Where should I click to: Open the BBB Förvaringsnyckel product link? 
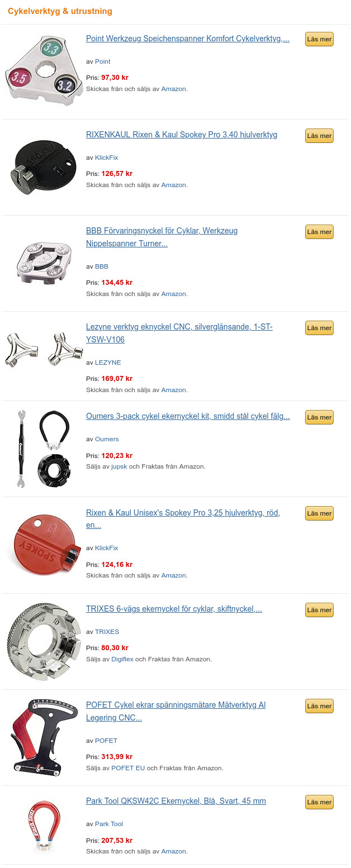(x=162, y=237)
